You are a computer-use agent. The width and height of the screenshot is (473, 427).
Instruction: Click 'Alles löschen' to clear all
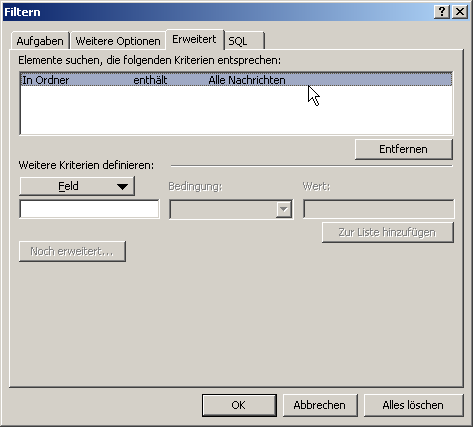[413, 405]
